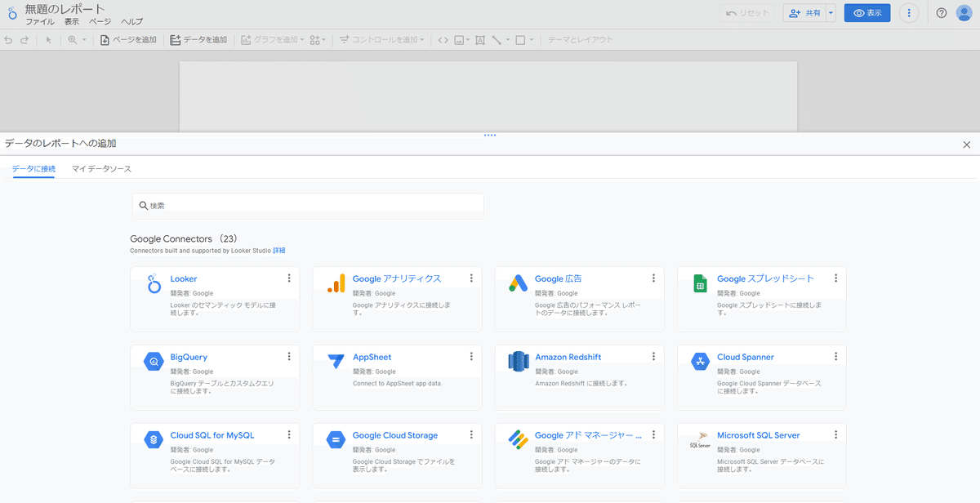This screenshot has width=980, height=503.
Task: Click the 共有 share button
Action: pyautogui.click(x=804, y=13)
